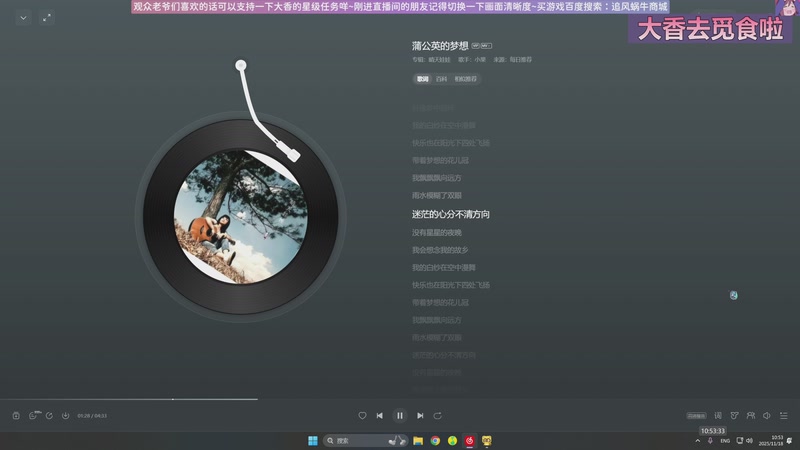Skip to the next track
Screen dimensions: 800x450
[x=420, y=415]
